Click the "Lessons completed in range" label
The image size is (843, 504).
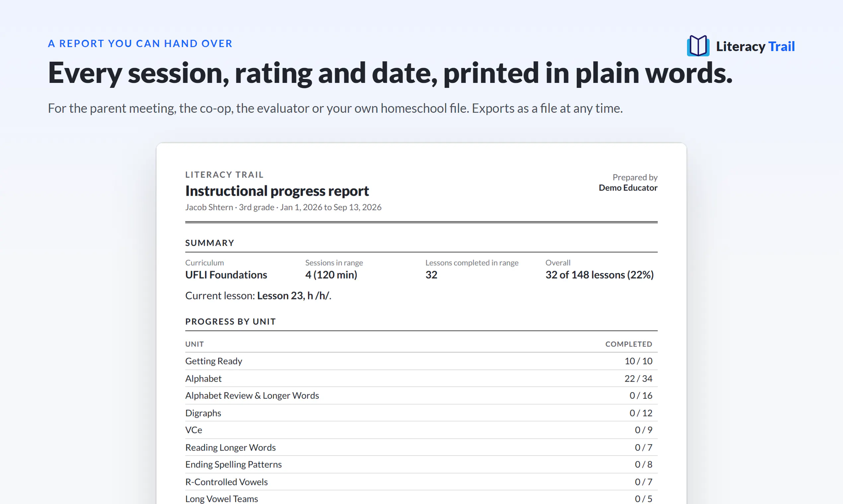point(472,263)
